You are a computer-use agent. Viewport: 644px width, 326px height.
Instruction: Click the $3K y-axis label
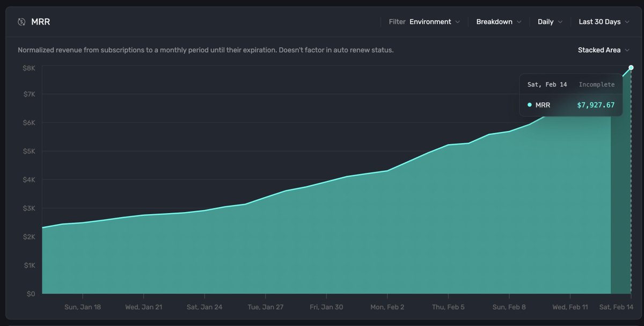[x=28, y=208]
